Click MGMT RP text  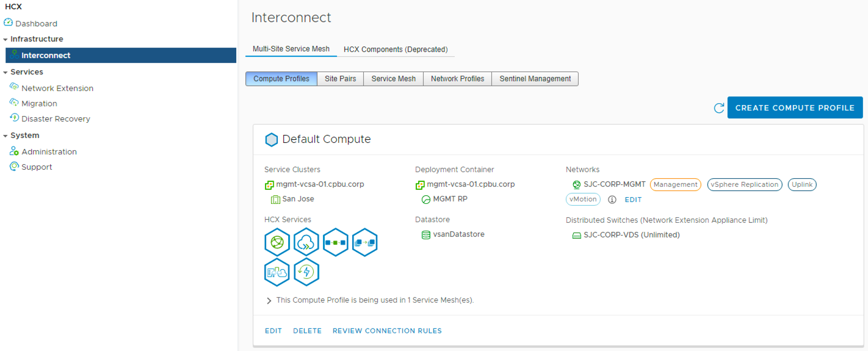pyautogui.click(x=450, y=199)
